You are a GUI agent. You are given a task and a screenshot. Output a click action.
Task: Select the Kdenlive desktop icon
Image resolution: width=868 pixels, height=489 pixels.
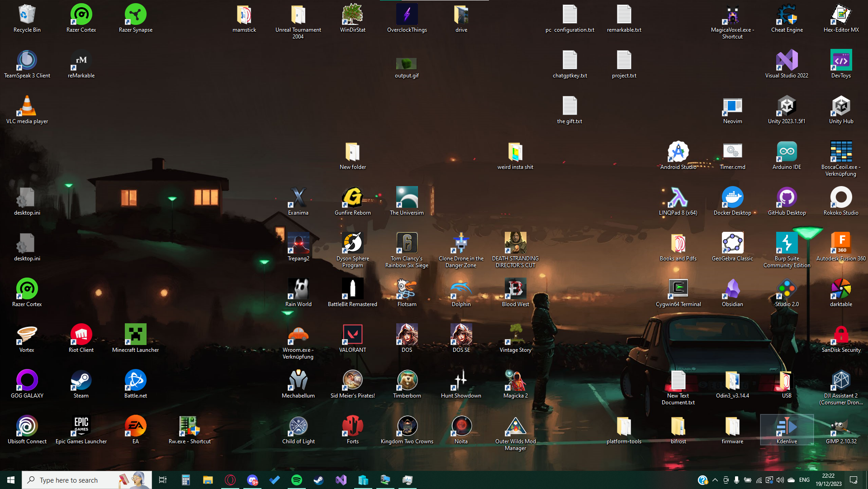click(787, 430)
